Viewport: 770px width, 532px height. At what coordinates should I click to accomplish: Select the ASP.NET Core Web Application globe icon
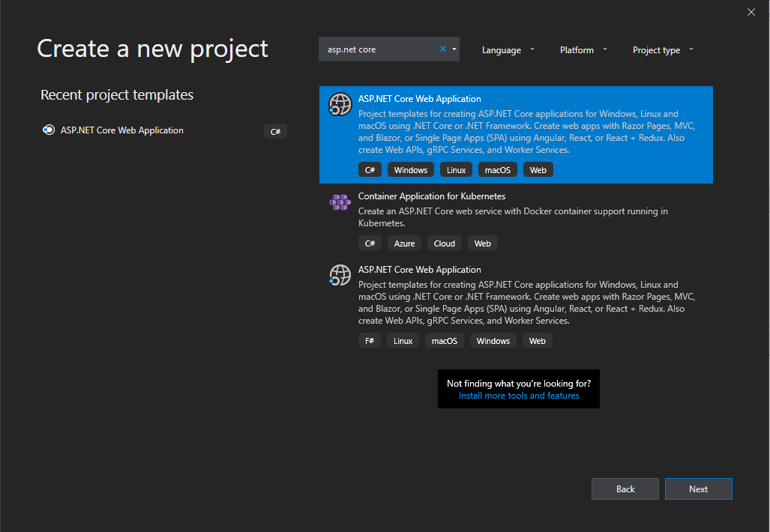[340, 104]
